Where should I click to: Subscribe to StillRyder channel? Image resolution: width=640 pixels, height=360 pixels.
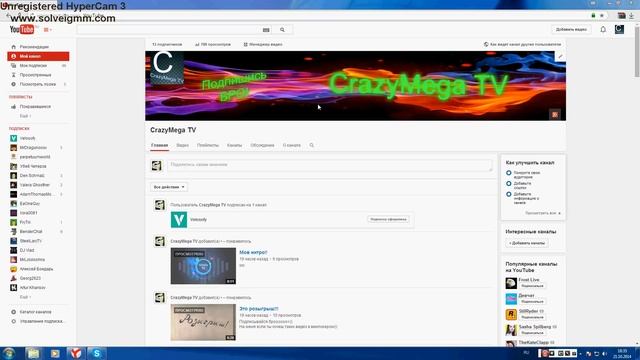coord(532,317)
